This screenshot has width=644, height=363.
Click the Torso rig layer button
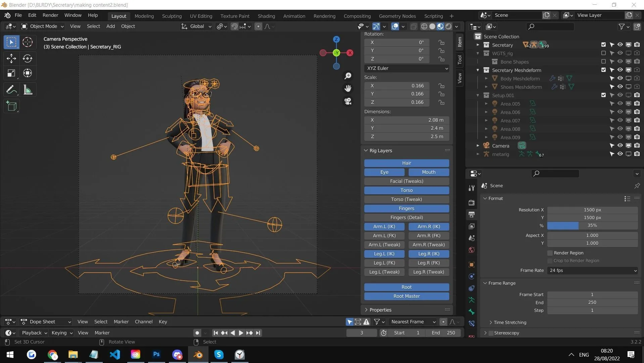click(406, 190)
